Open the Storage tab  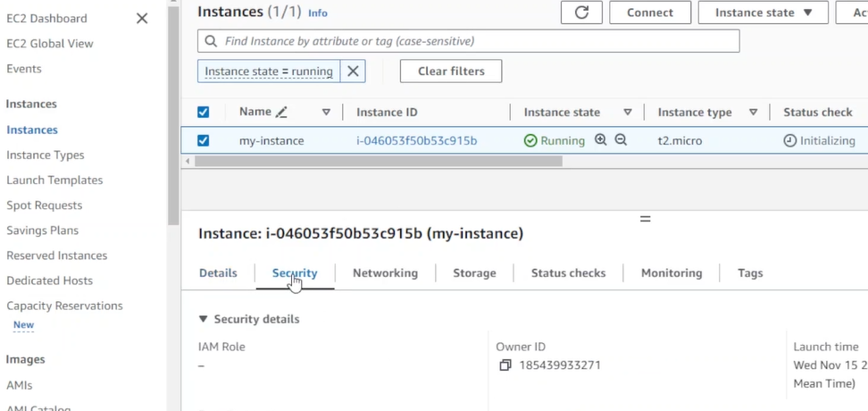click(x=474, y=273)
